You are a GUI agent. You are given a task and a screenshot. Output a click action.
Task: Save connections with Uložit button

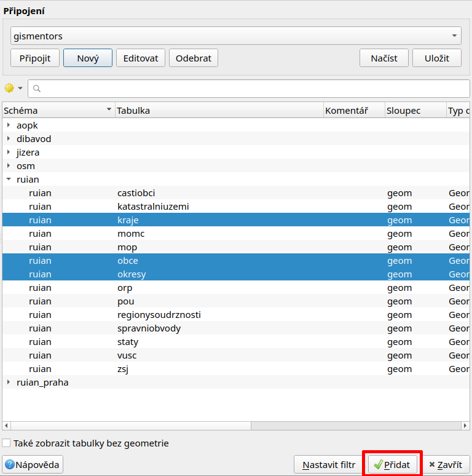[x=437, y=58]
